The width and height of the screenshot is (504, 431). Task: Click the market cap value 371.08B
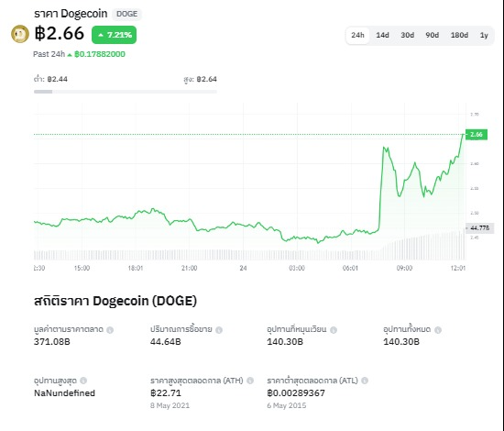(51, 341)
